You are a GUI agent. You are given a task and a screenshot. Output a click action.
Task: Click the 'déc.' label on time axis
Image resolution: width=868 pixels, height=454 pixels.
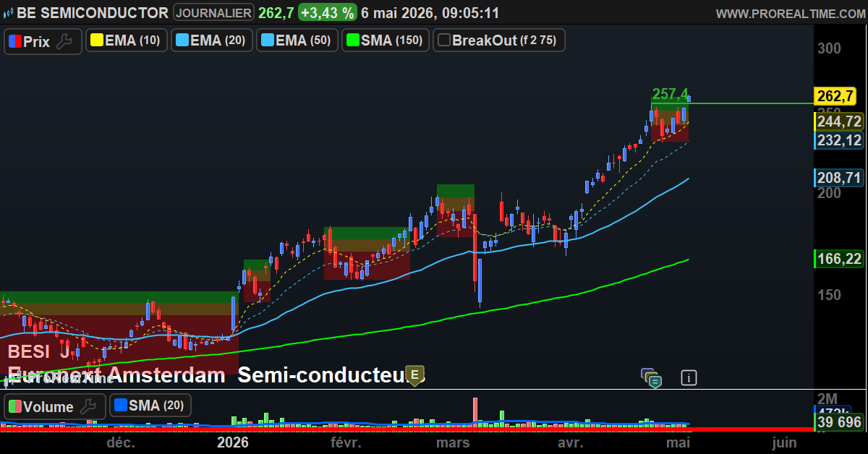coord(121,442)
